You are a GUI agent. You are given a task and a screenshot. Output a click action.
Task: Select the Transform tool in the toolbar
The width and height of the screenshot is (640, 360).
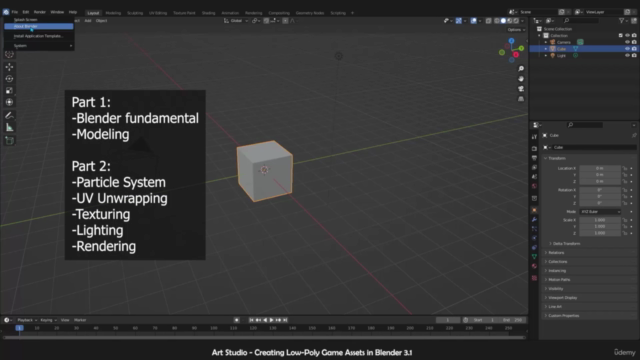pos(9,102)
